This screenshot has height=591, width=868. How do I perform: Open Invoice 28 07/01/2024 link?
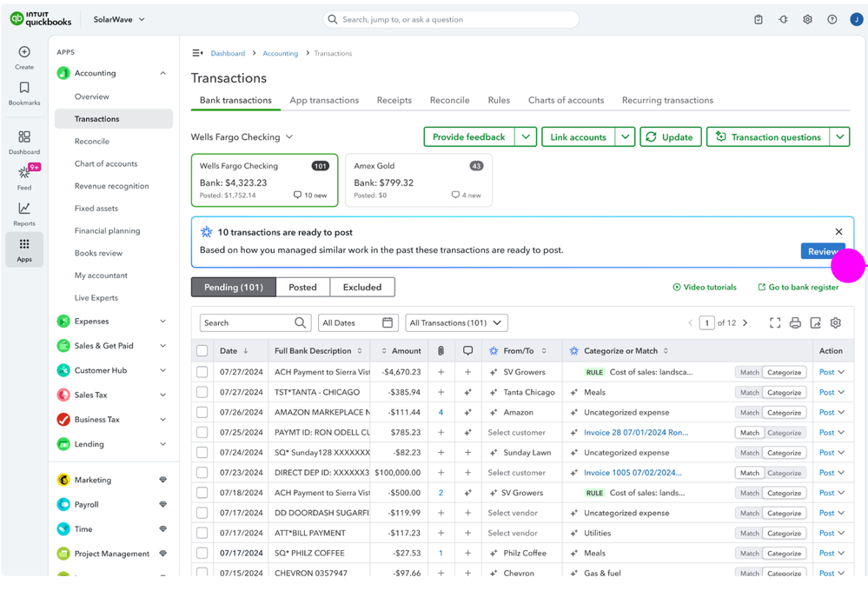(x=636, y=433)
